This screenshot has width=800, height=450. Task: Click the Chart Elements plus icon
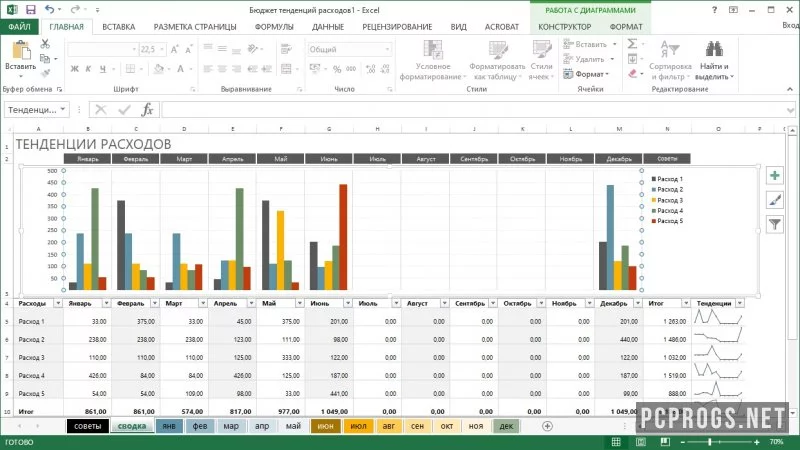pyautogui.click(x=774, y=176)
